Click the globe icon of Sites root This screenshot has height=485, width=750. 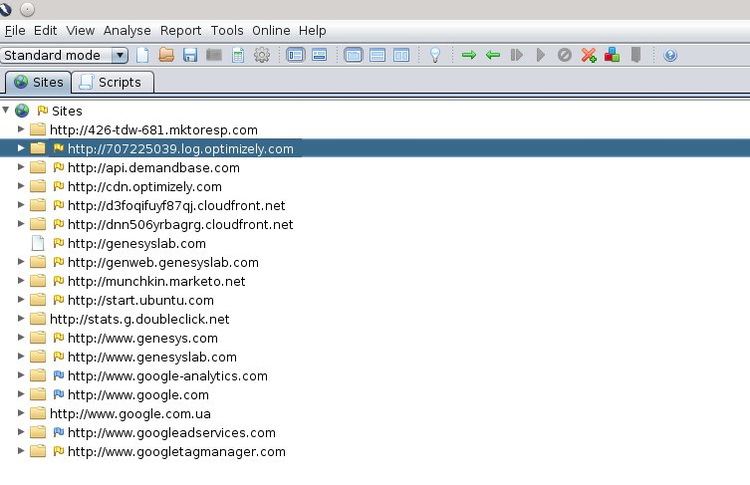[x=22, y=110]
